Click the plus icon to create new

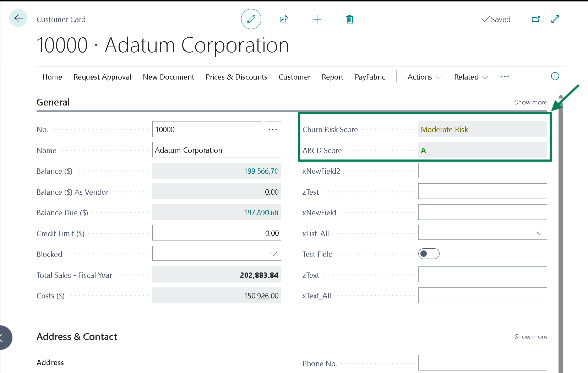[x=317, y=19]
